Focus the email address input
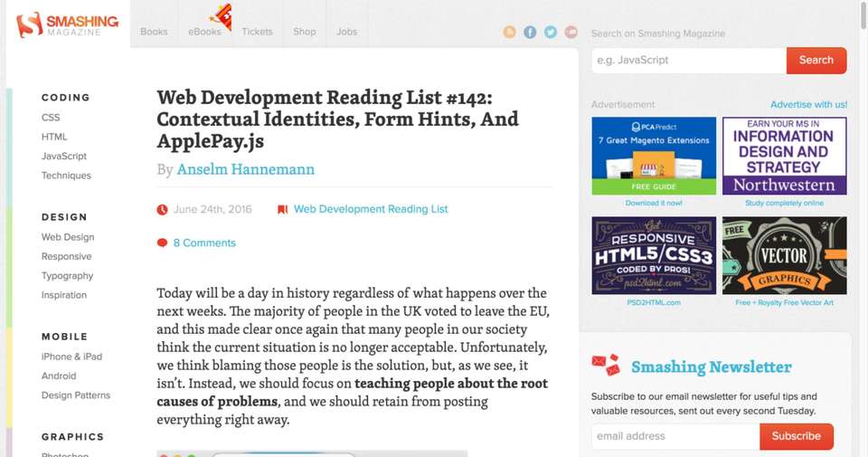 [x=675, y=436]
